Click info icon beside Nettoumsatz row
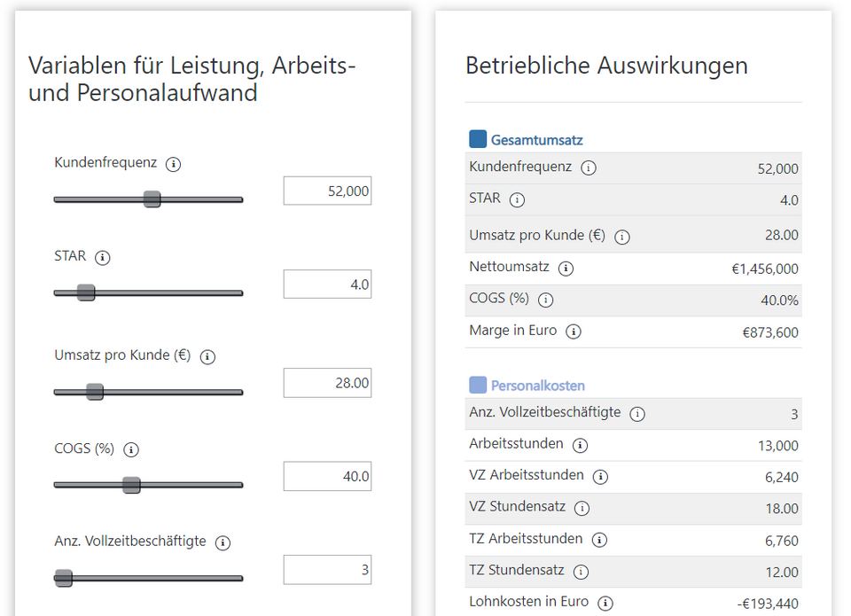 566,268
